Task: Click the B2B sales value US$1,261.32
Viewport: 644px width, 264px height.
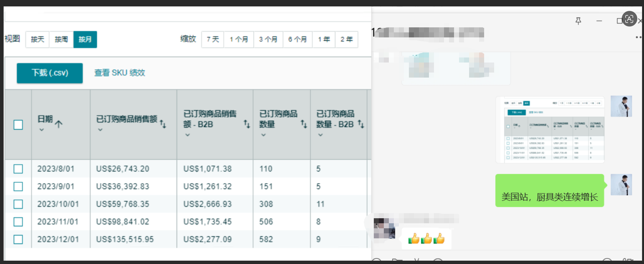Action: 208,186
